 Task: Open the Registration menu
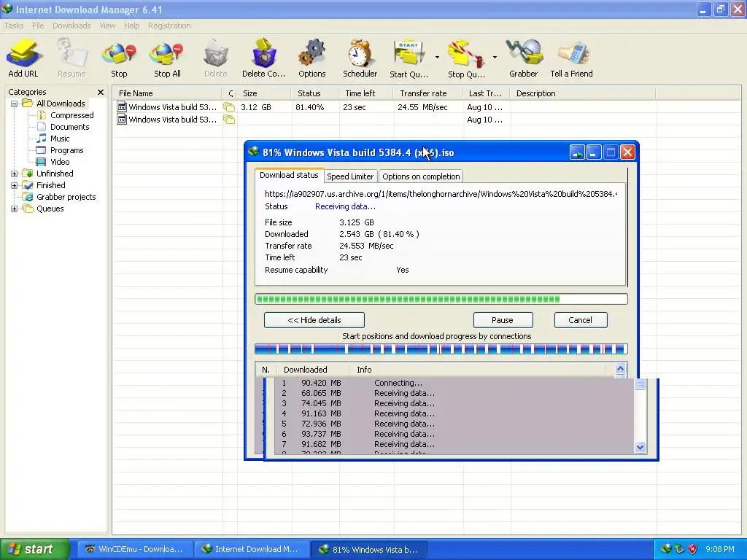(169, 26)
